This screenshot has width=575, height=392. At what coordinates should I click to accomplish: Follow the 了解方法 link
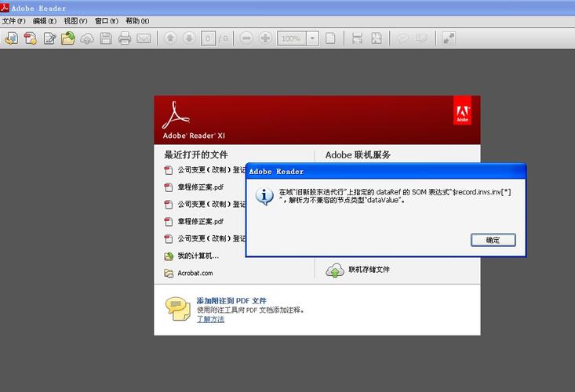(x=210, y=319)
